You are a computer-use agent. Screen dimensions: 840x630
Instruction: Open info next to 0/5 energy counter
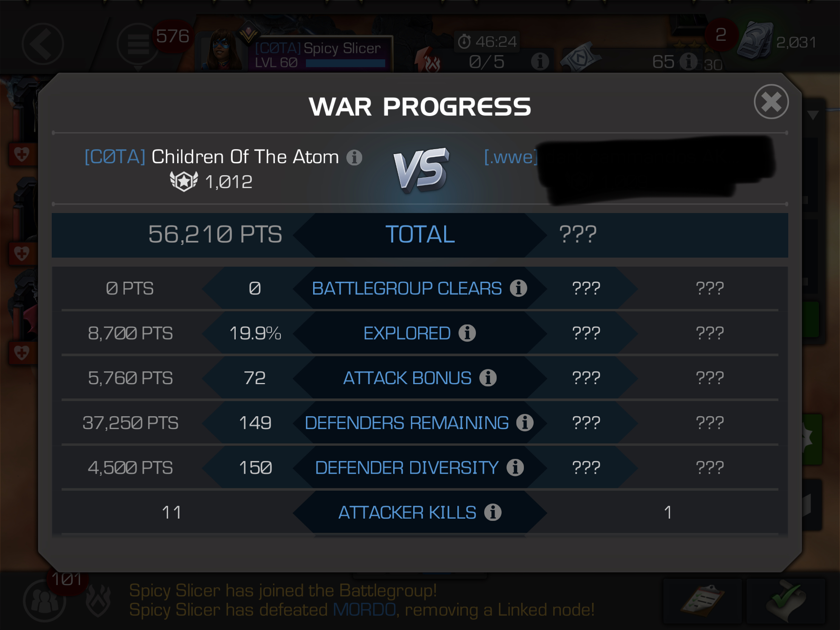[540, 62]
